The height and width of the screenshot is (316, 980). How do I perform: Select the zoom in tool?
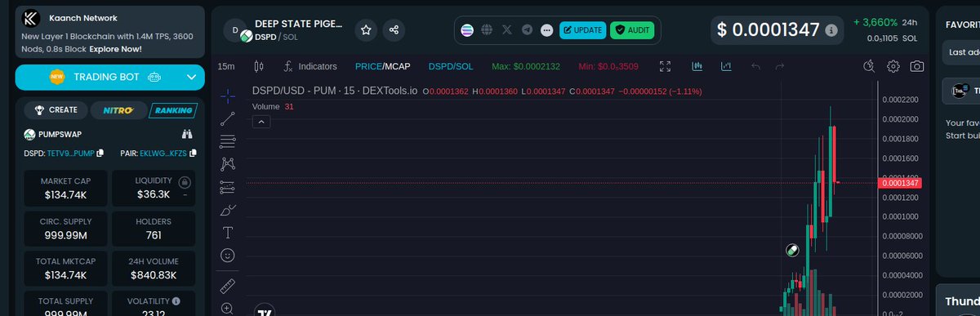(x=228, y=309)
